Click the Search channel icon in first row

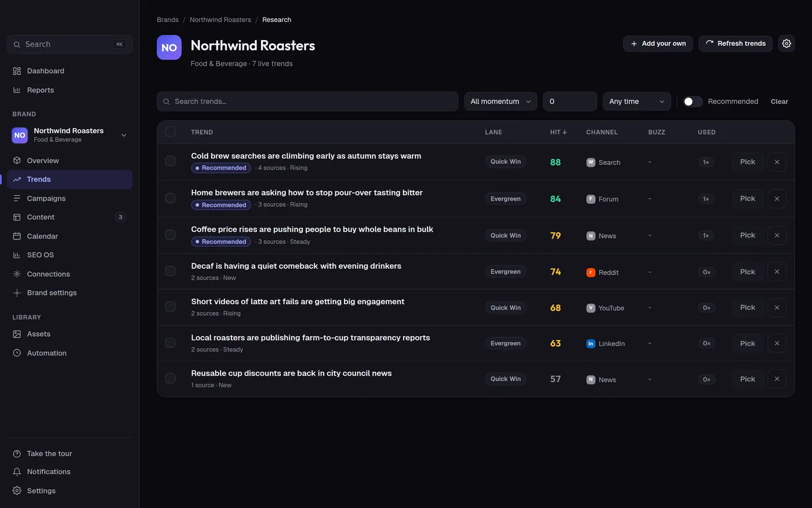tap(590, 163)
